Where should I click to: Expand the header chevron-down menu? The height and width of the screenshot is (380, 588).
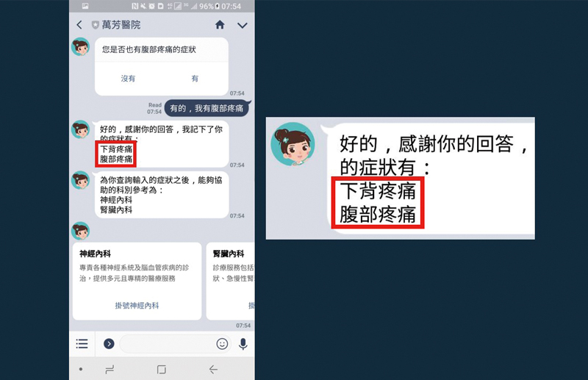tap(243, 25)
